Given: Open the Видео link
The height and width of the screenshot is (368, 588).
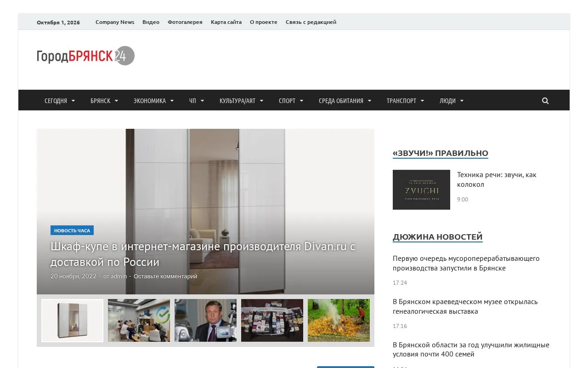Looking at the screenshot, I should (x=151, y=22).
